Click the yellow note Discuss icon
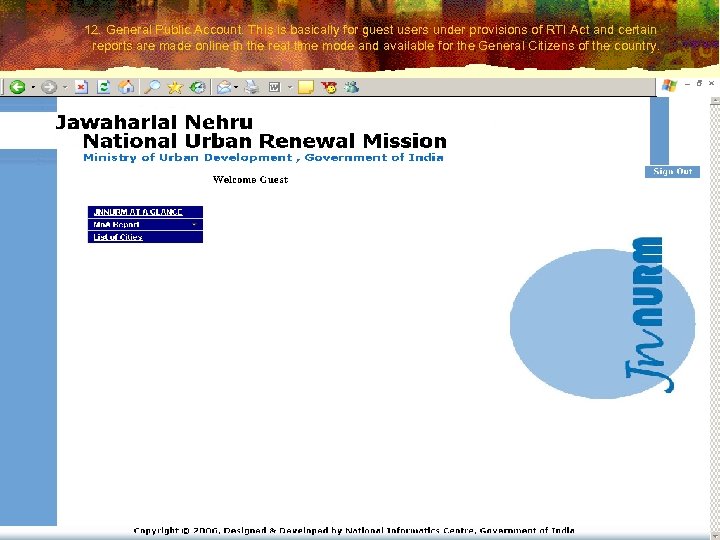Viewport: 720px width, 540px height. tap(306, 87)
